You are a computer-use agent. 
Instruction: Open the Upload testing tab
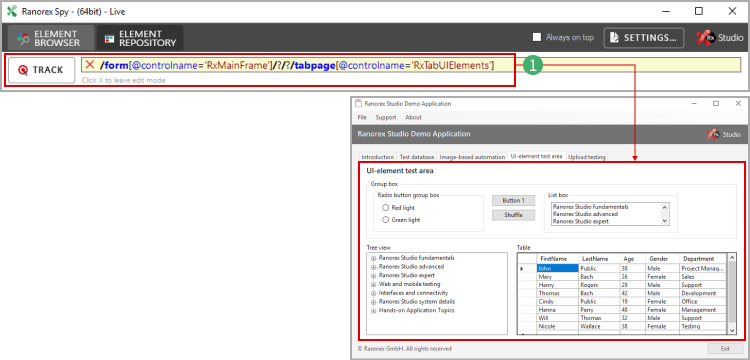pos(587,157)
